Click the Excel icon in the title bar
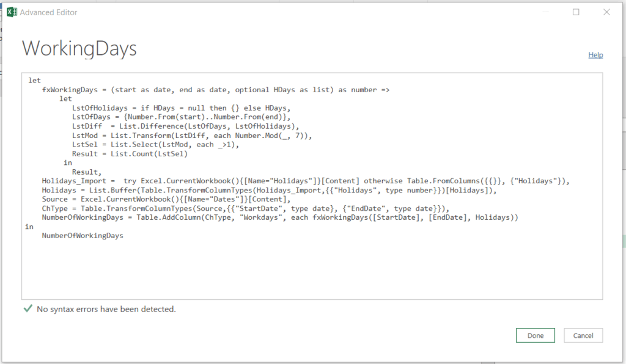Viewport: 626px width, 364px height. [12, 12]
